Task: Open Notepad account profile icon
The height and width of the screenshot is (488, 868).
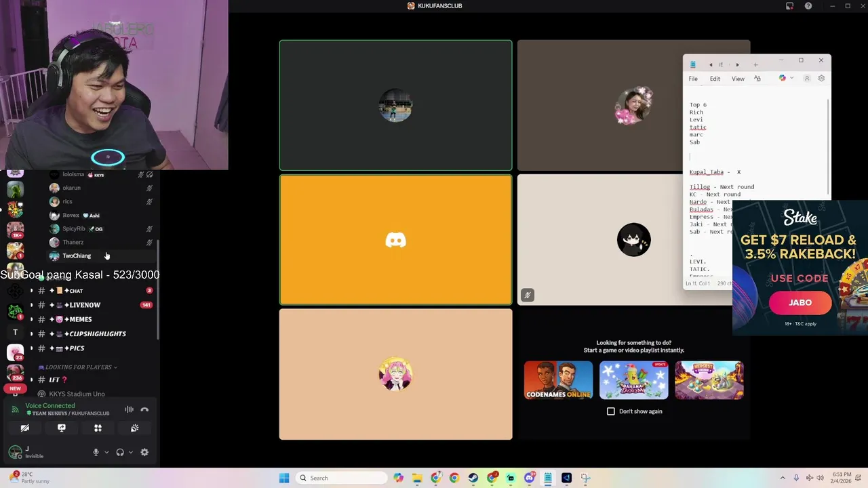Action: click(807, 79)
